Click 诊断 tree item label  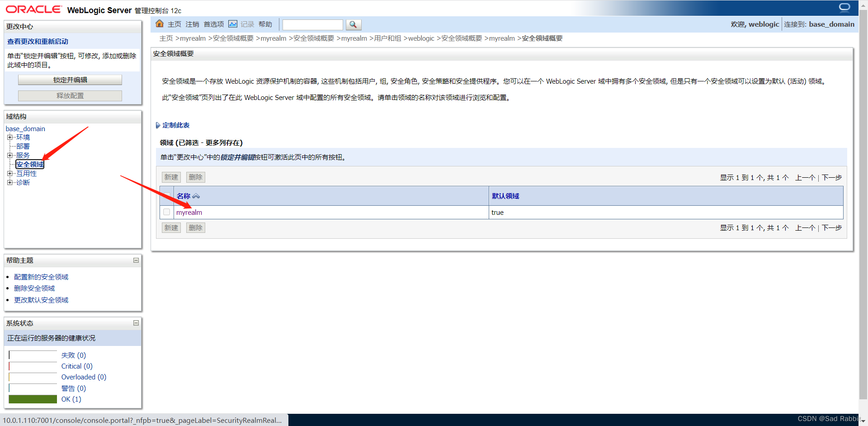pyautogui.click(x=23, y=182)
